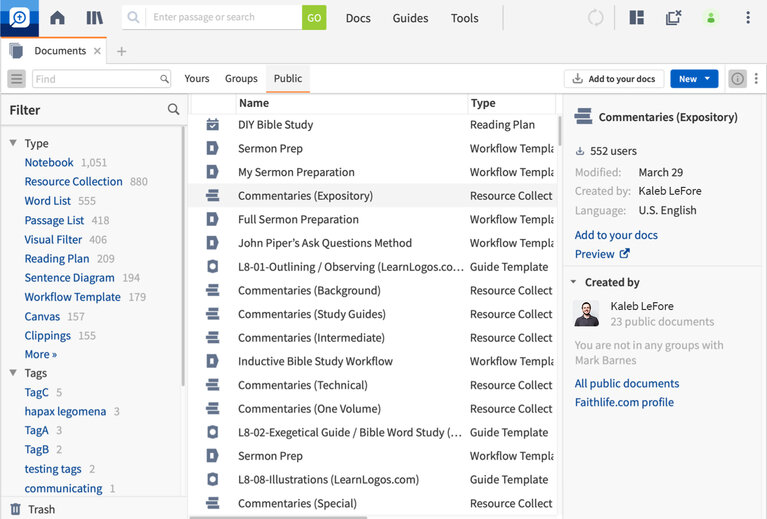Collapse the Tags filter section
Image resolution: width=767 pixels, height=519 pixels.
click(13, 373)
